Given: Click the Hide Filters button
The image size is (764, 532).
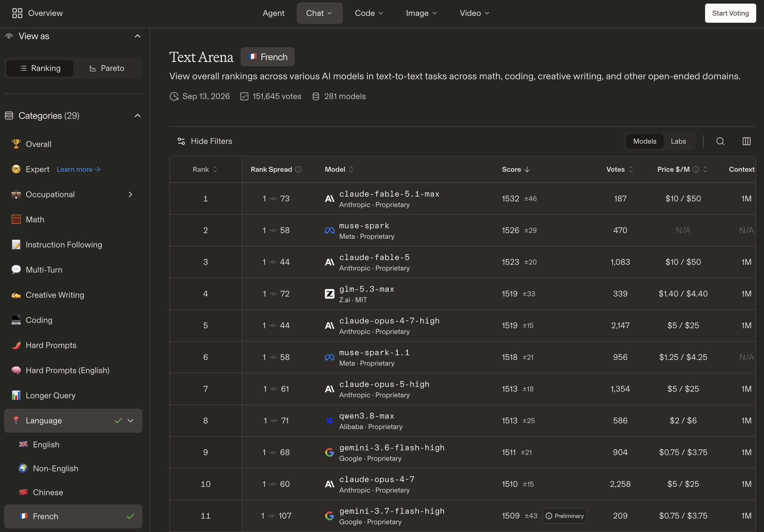Looking at the screenshot, I should click(205, 141).
